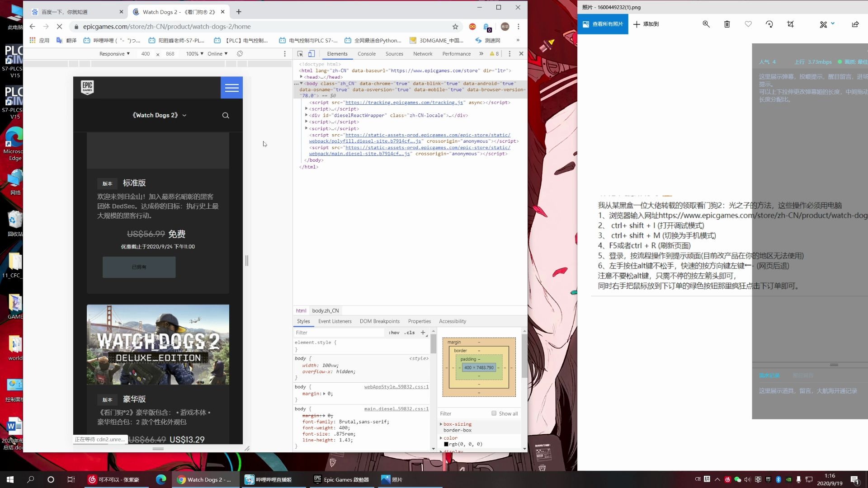
Task: Expand the color computed property
Action: click(441, 438)
